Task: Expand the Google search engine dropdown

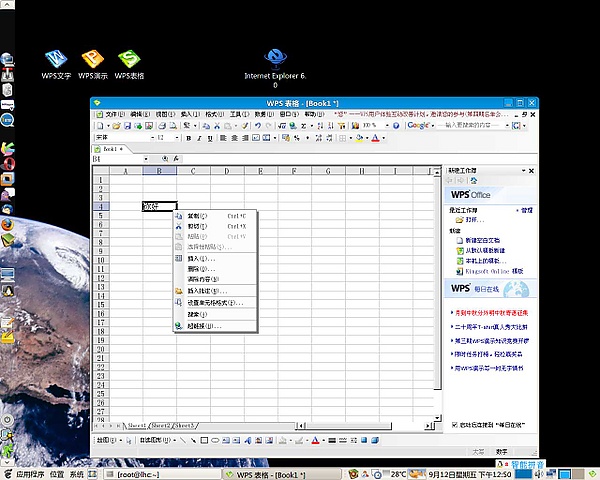Action: (433, 126)
